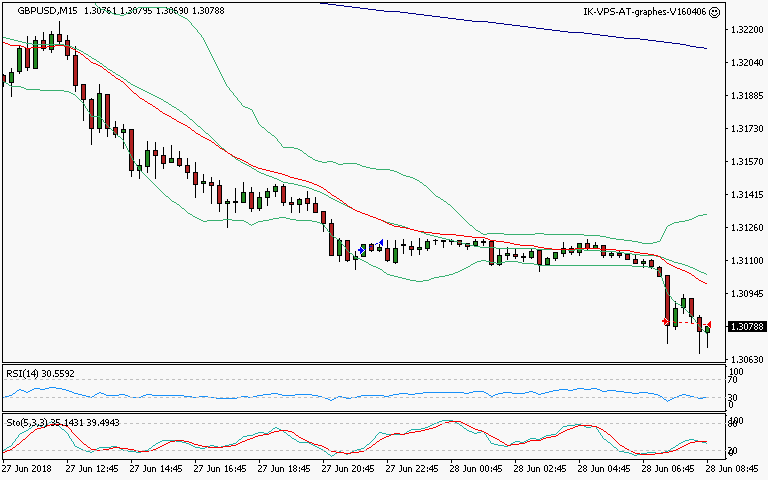Click the 1.31570 price level on axis
The width and height of the screenshot is (768, 480).
pos(746,161)
